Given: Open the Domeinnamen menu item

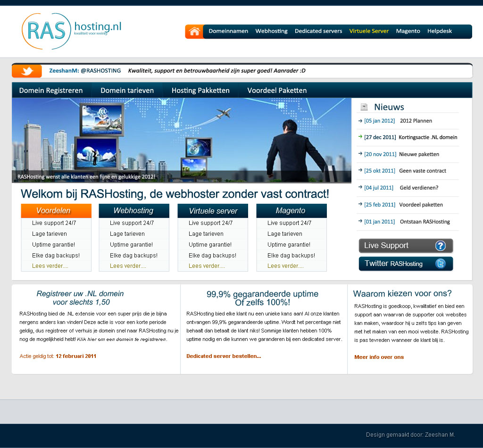Looking at the screenshot, I should [x=228, y=31].
